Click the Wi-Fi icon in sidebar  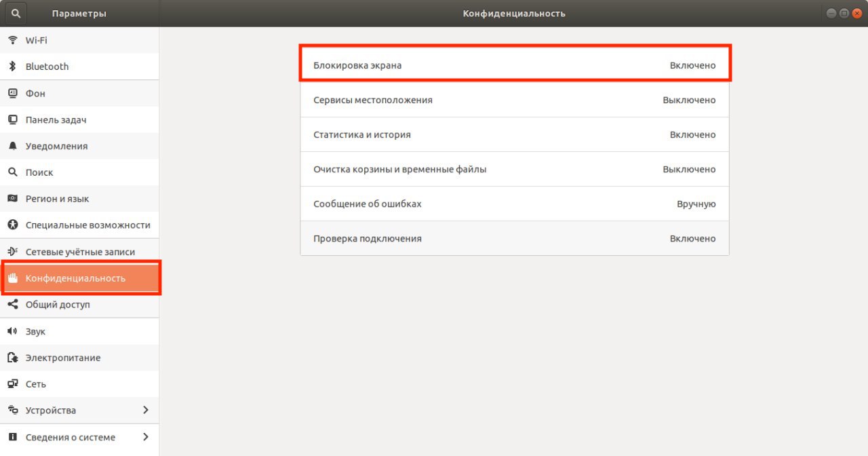(x=12, y=40)
